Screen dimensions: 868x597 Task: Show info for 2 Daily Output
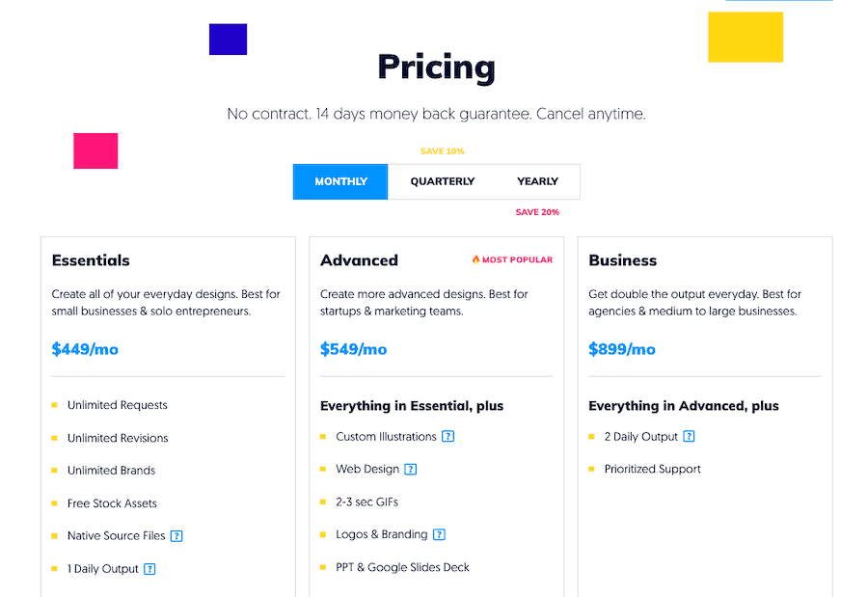(x=689, y=436)
